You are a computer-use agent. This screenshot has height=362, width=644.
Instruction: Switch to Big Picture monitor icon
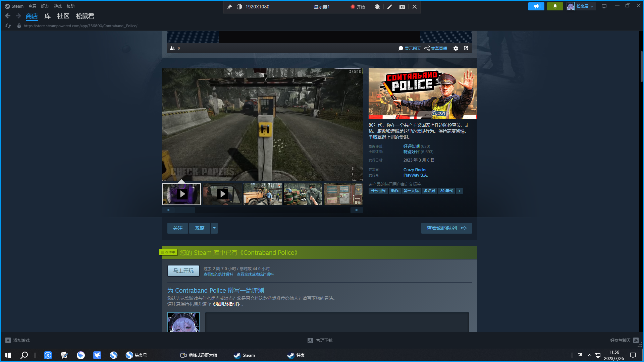coord(604,6)
